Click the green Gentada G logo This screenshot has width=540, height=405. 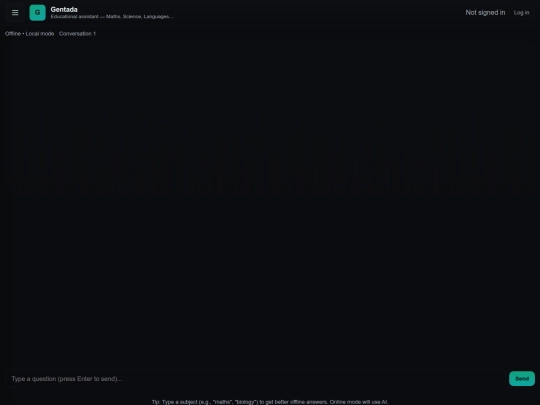tap(38, 13)
